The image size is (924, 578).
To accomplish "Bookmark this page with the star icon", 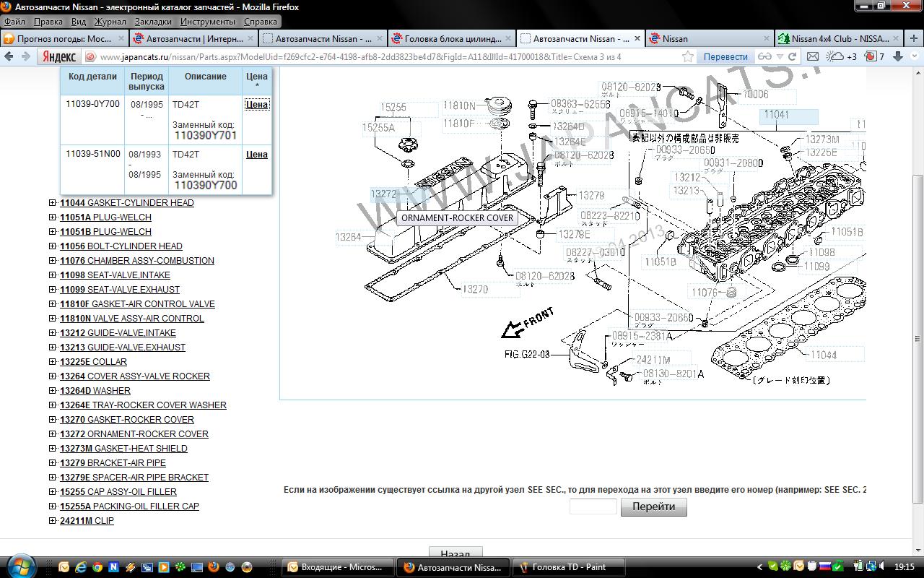I will click(688, 56).
